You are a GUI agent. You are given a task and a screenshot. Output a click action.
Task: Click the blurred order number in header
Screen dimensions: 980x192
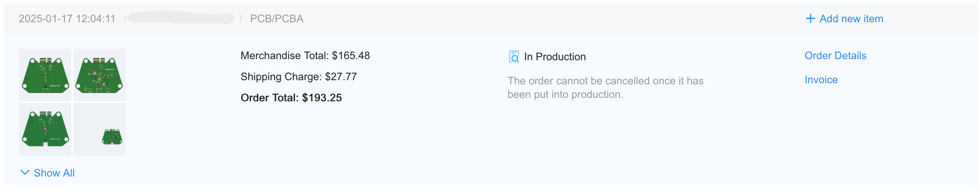pos(181,18)
